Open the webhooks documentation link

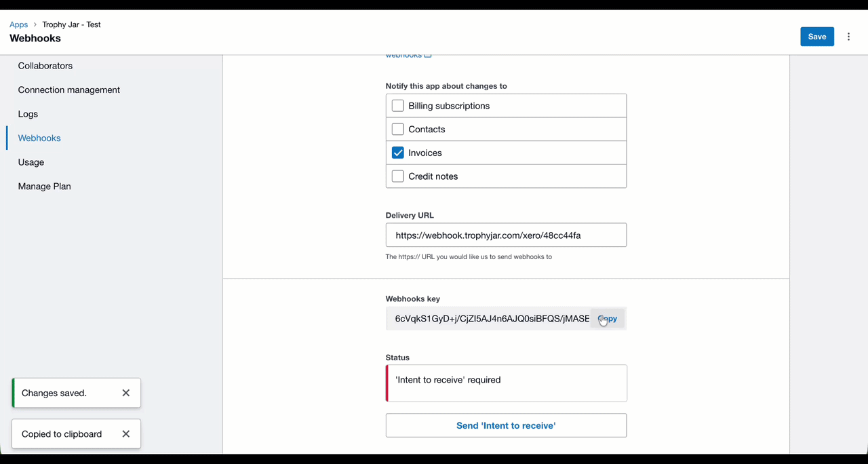(408, 55)
